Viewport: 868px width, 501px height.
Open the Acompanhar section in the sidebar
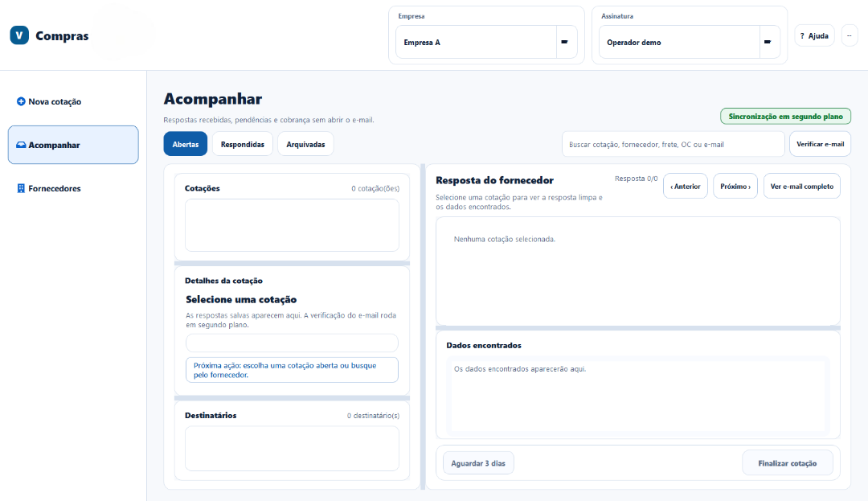click(x=73, y=145)
